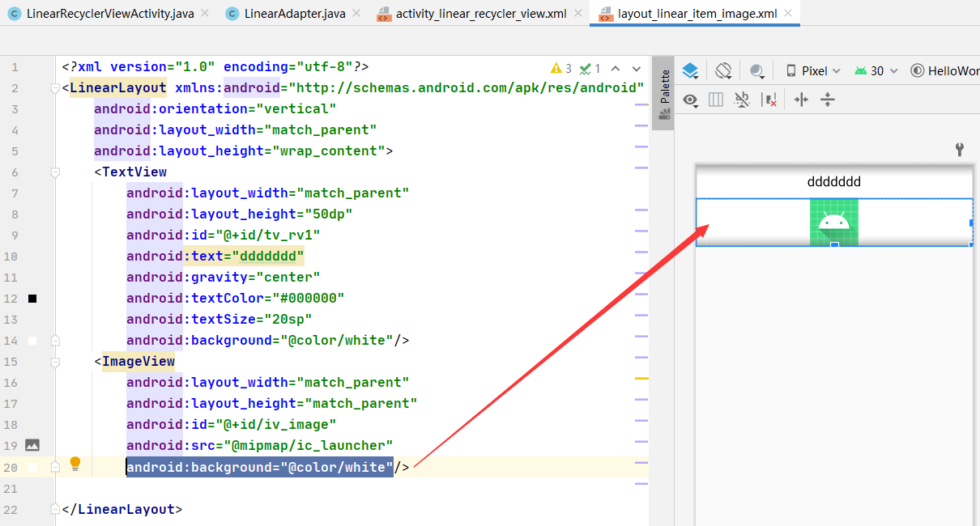Click the android:orientation="vertical" attribute
Viewport: 980px width, 526px height.
tap(215, 108)
